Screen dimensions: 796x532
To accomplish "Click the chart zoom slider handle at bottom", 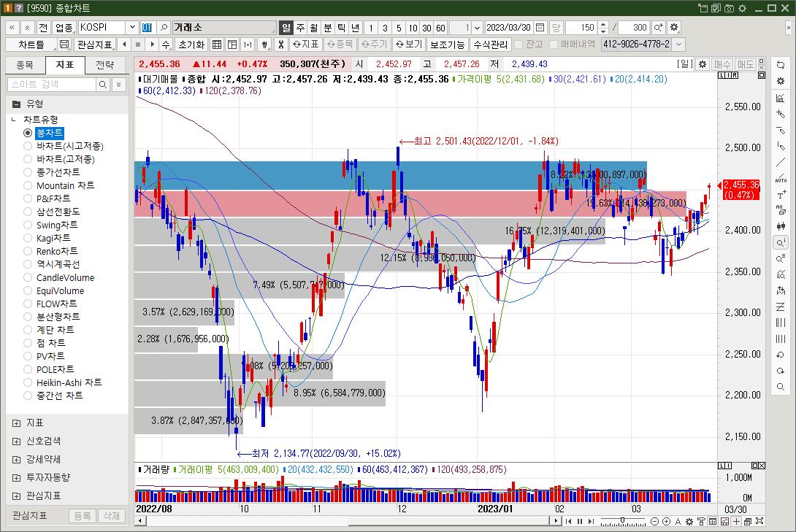I will [622, 520].
